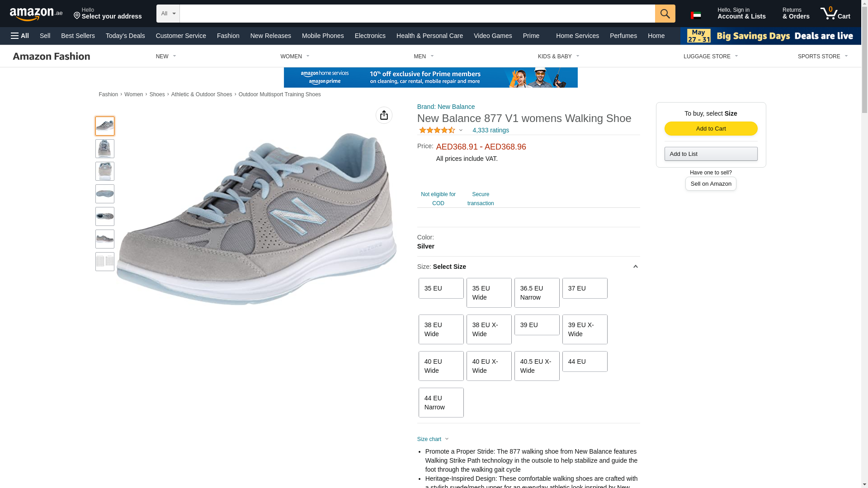Click the star rating icons
Viewport: 868px width, 488px height.
(437, 130)
